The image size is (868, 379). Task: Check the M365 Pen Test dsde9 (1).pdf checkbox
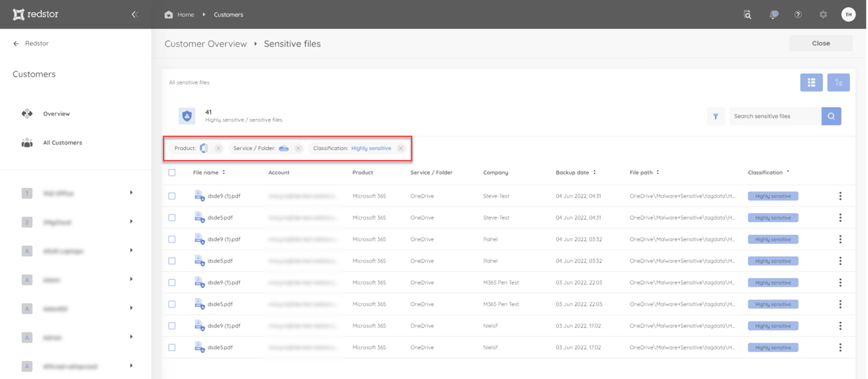(x=172, y=283)
